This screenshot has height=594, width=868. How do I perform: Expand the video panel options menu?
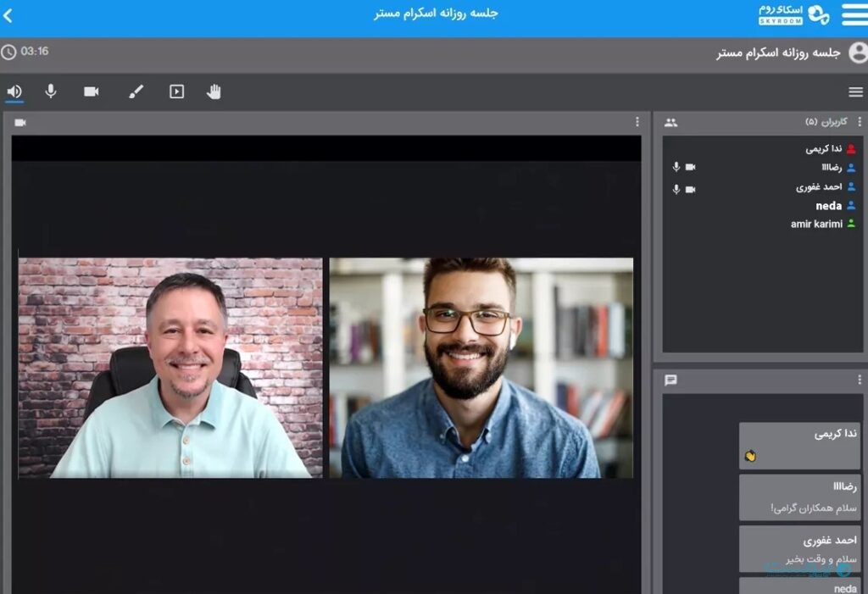click(637, 122)
